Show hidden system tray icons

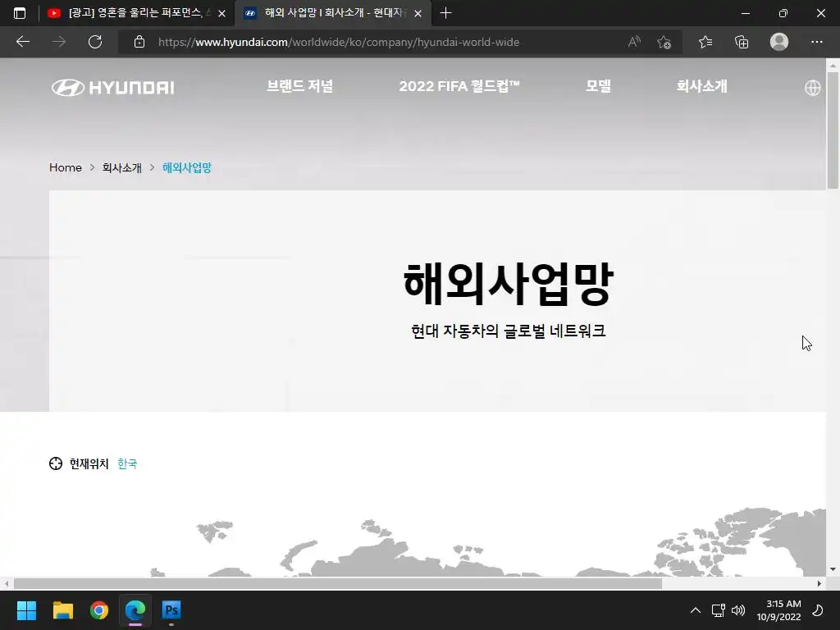[696, 610]
